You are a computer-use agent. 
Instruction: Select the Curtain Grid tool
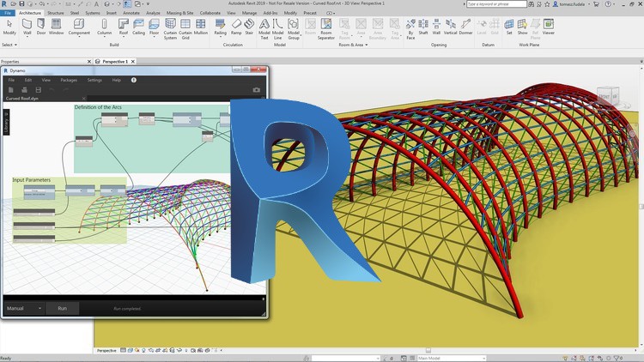point(185,28)
